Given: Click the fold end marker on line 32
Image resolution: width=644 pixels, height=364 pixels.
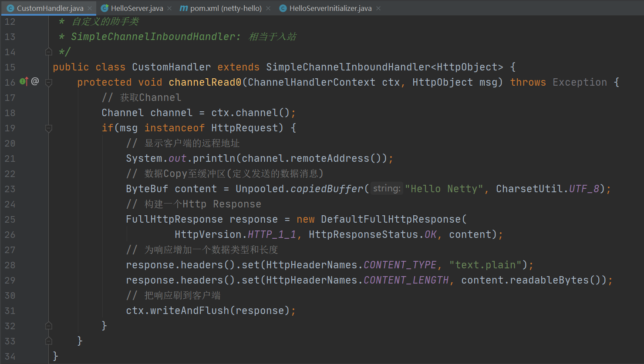Looking at the screenshot, I should tap(49, 326).
